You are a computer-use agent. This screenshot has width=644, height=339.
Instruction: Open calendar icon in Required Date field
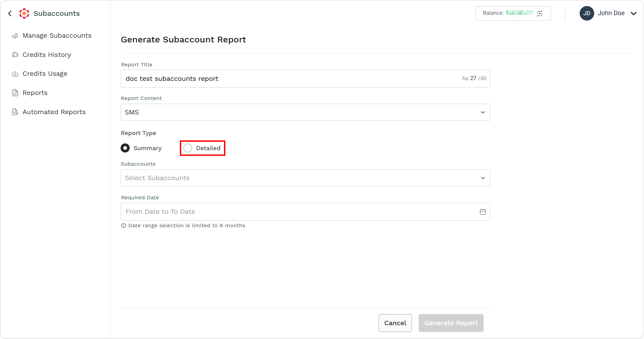click(483, 212)
